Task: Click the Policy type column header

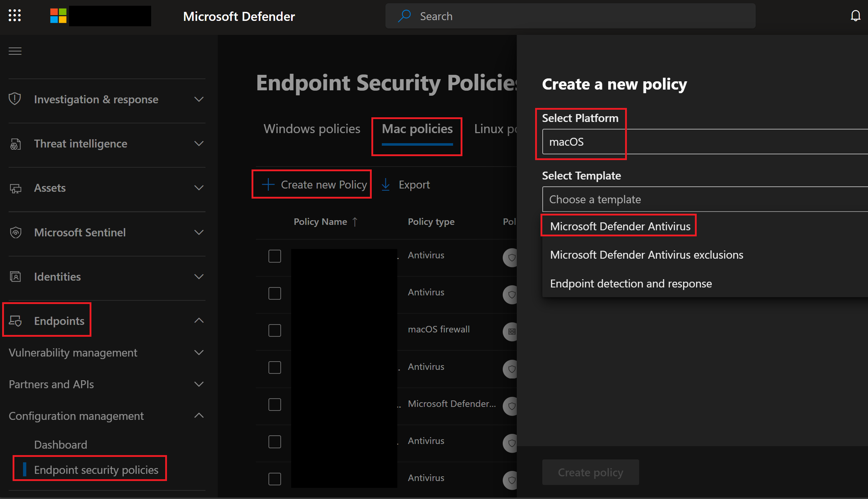Action: point(431,222)
